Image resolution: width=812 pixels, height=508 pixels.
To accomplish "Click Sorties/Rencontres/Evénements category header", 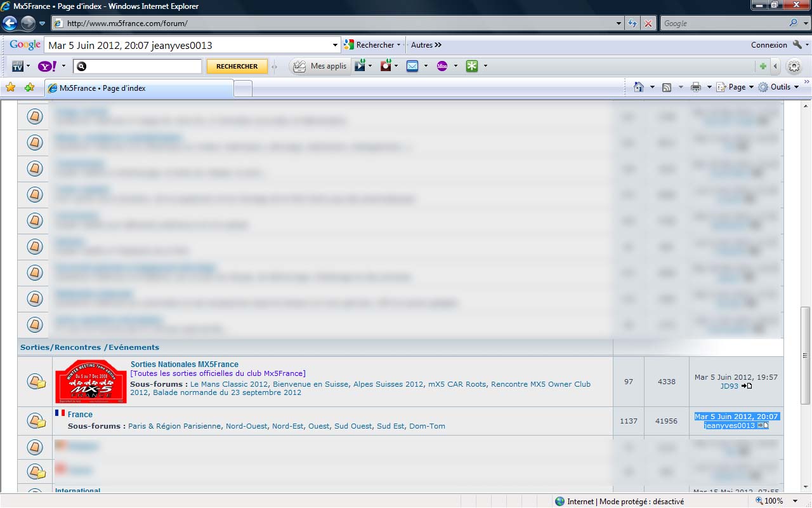I will [89, 347].
